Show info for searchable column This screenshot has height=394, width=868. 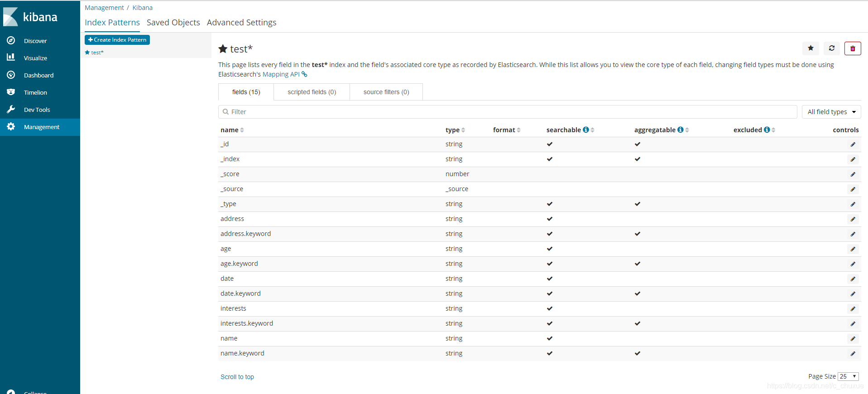point(586,130)
